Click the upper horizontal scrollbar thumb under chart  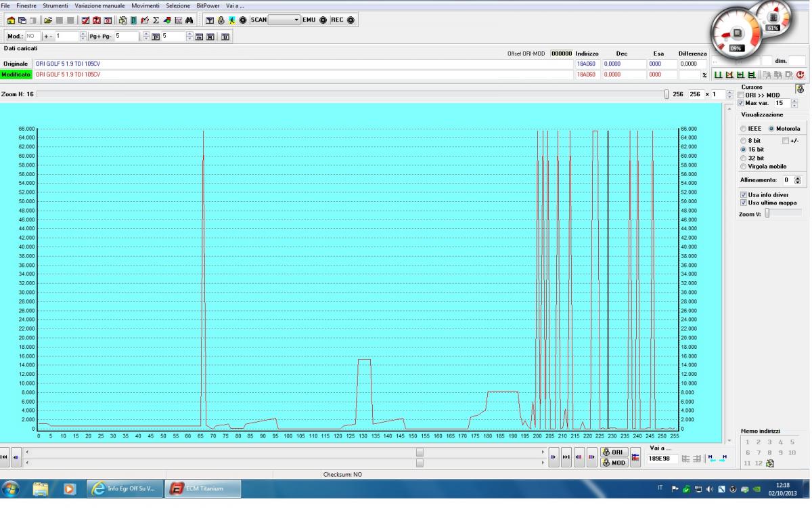point(420,452)
